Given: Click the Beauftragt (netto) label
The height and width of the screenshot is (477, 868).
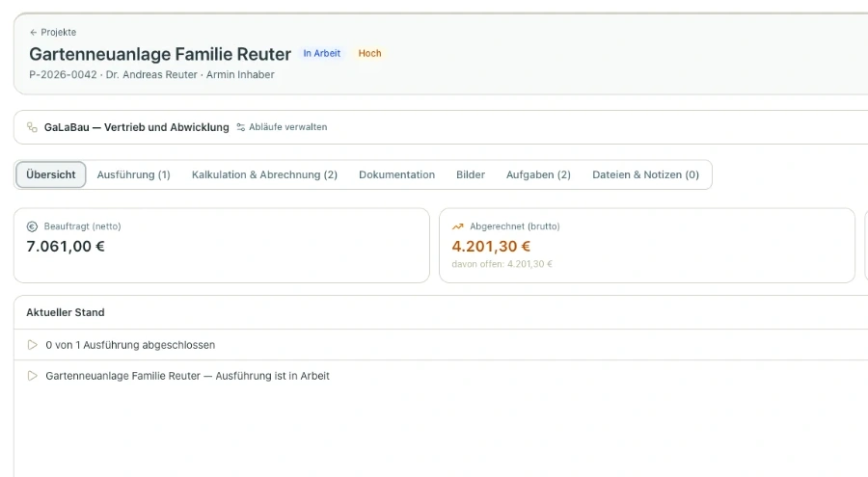Looking at the screenshot, I should click(83, 226).
